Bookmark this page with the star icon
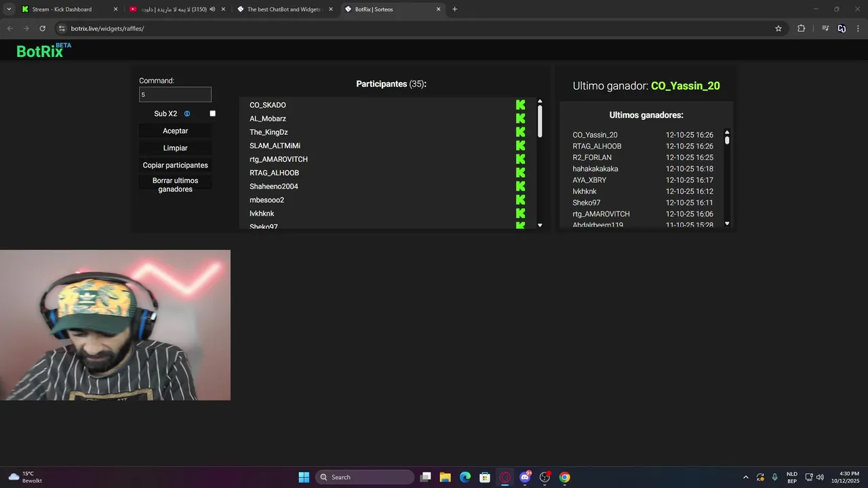868x488 pixels. (x=778, y=28)
